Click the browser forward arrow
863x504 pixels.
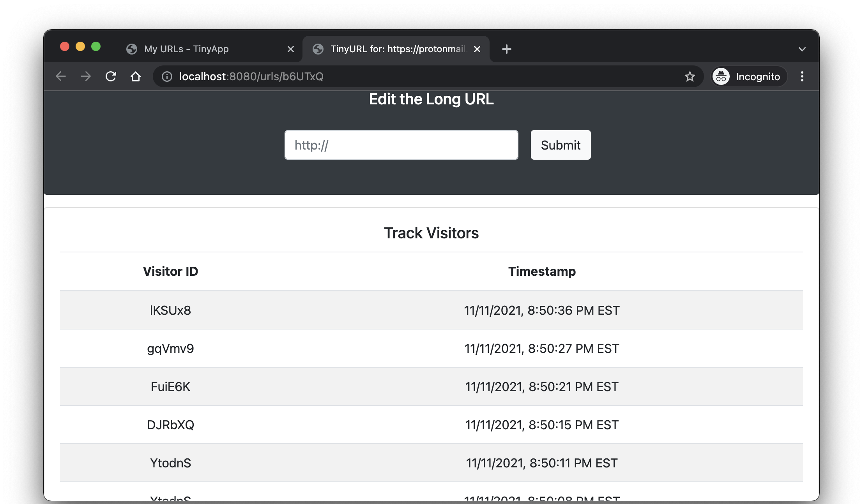pos(86,76)
